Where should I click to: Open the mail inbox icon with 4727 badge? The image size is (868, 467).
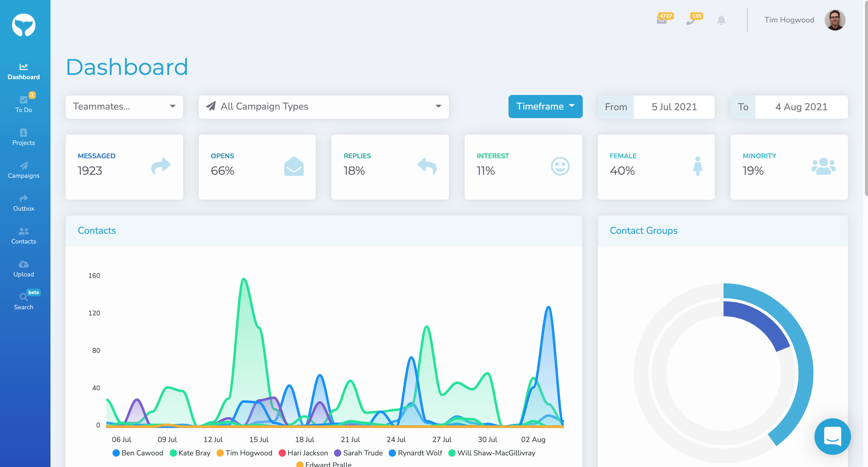point(662,20)
